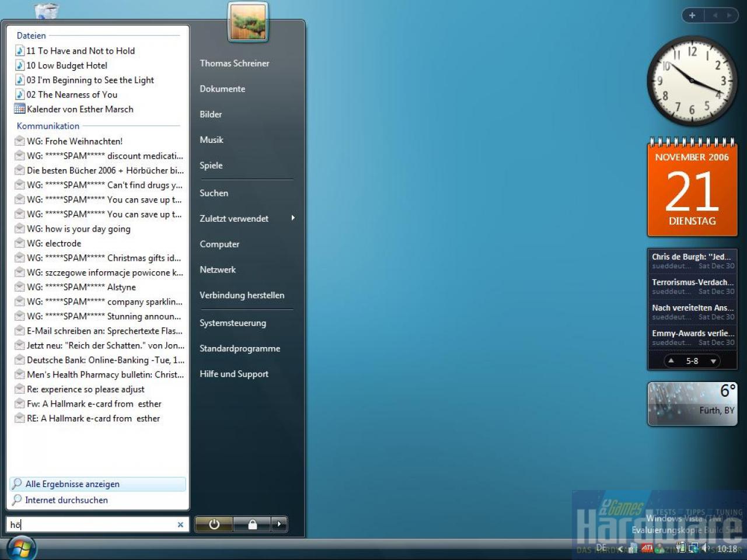The image size is (747, 560).
Task: Open Kalender von Esther Marsch result
Action: [80, 109]
